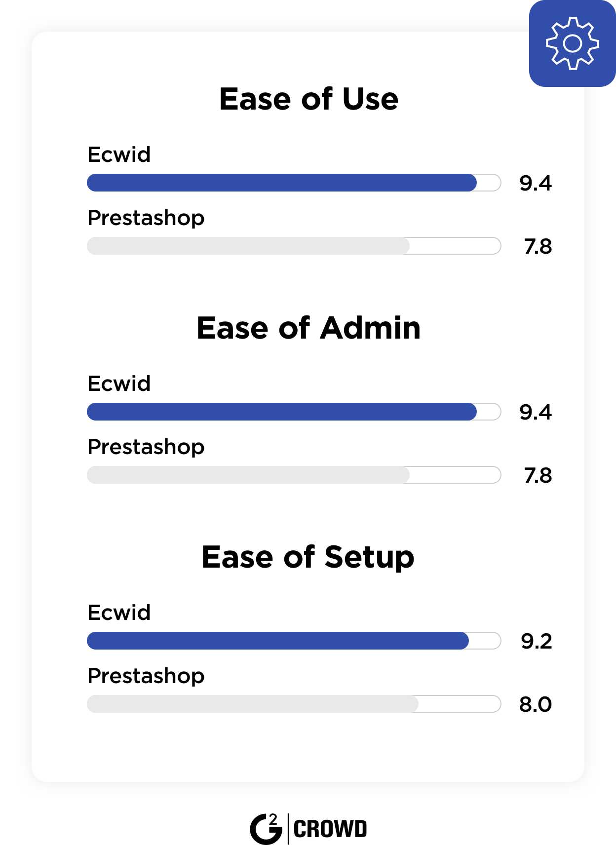The width and height of the screenshot is (616, 845).
Task: Click the Ease of Setup heading
Action: tap(308, 558)
